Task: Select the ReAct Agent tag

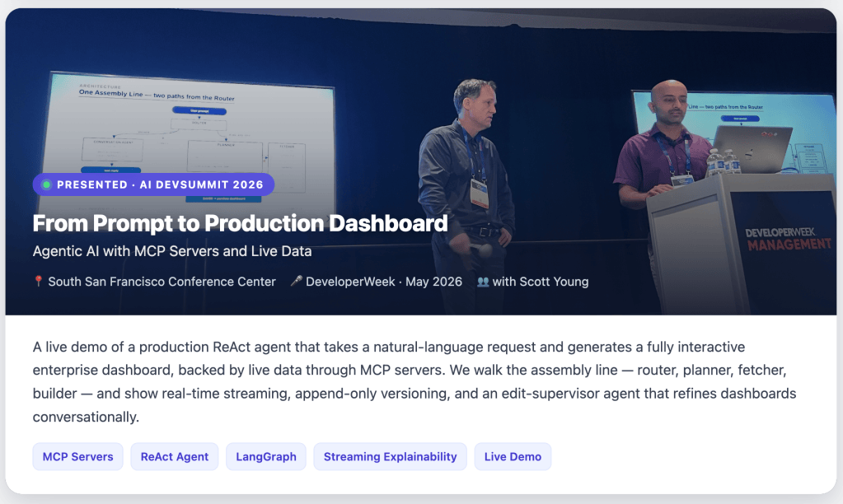Action: [174, 456]
